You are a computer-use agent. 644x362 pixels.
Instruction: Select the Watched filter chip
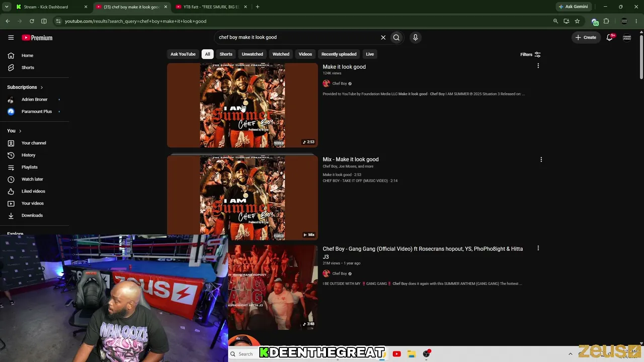pyautogui.click(x=281, y=54)
